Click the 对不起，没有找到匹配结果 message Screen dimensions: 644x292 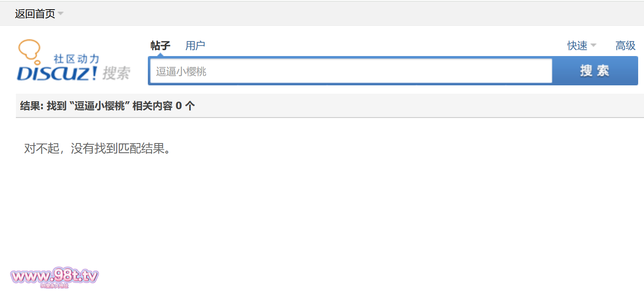point(97,149)
